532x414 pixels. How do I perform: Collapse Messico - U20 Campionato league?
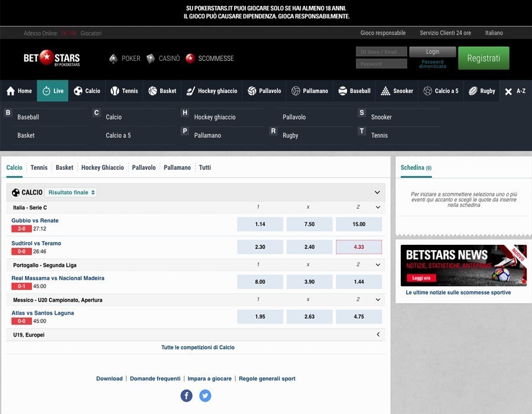tap(378, 300)
